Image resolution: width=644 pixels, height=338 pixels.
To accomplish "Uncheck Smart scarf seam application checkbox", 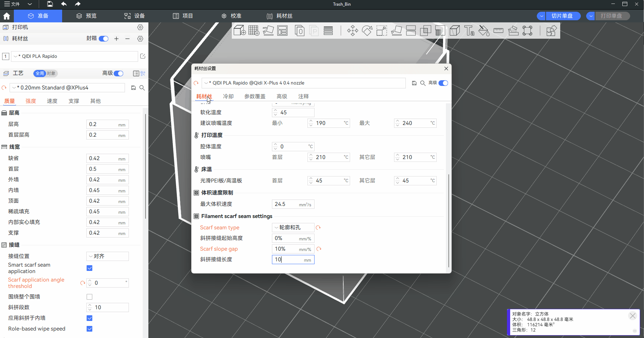I will [x=89, y=268].
